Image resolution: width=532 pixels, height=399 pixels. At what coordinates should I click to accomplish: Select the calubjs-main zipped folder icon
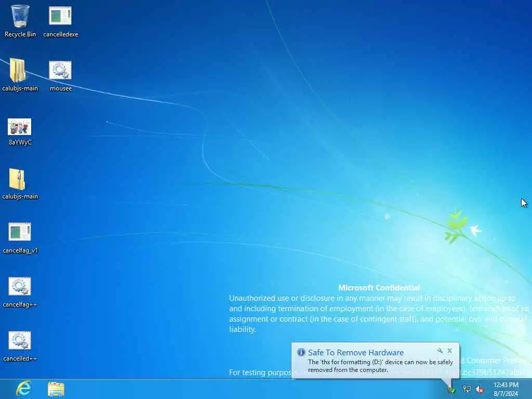coord(20,183)
